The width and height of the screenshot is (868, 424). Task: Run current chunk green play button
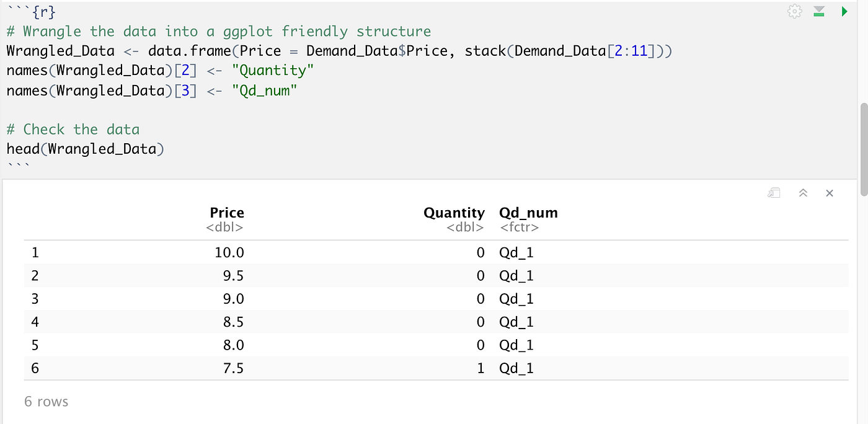tap(844, 11)
